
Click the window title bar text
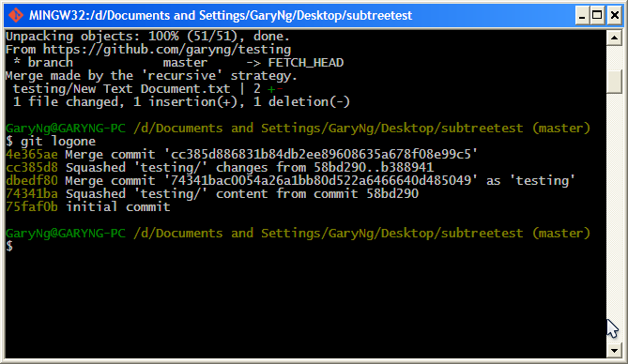tap(221, 15)
